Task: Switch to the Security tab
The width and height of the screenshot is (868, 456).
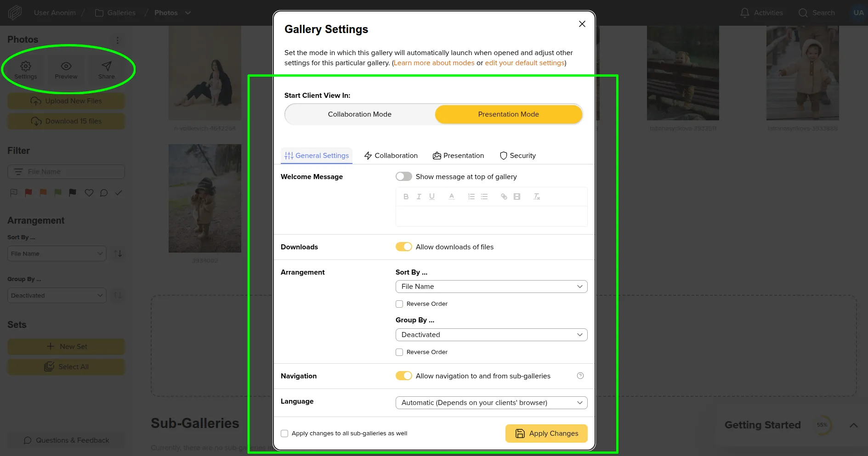Action: point(517,155)
